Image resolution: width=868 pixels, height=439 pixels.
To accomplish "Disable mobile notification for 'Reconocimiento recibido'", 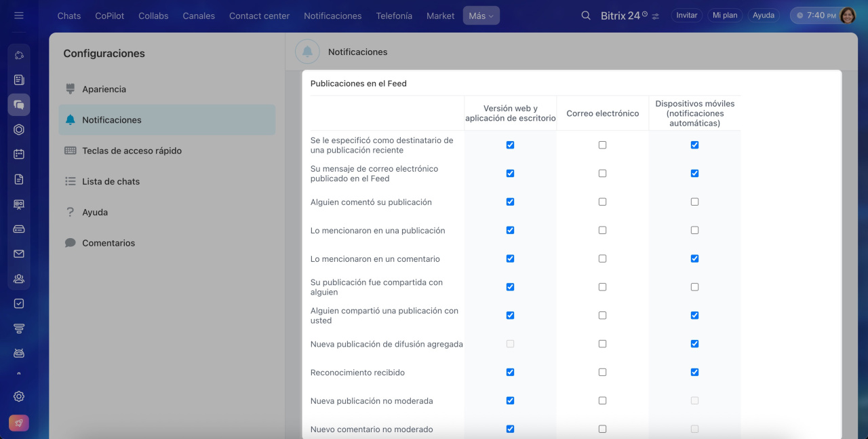I will [x=694, y=372].
